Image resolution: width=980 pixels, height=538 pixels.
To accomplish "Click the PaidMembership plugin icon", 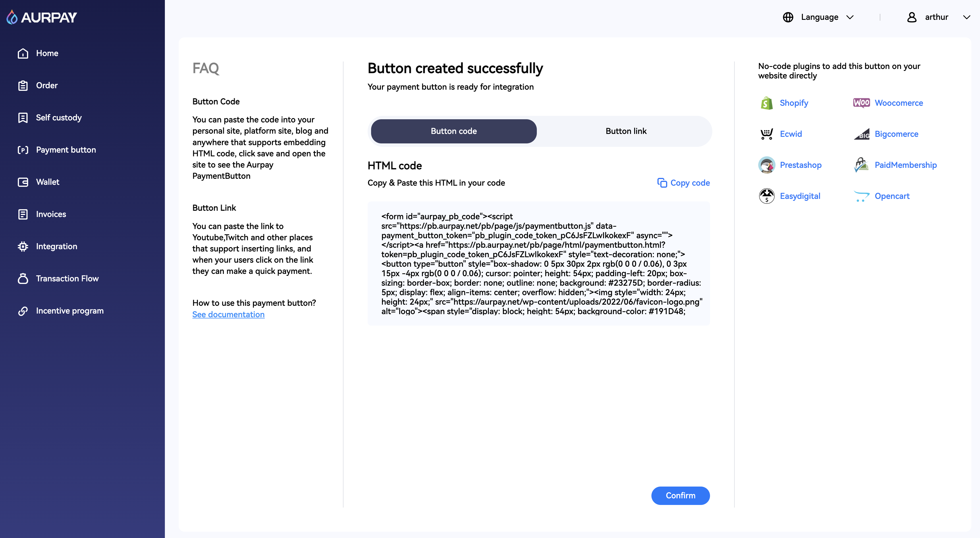I will [x=861, y=165].
